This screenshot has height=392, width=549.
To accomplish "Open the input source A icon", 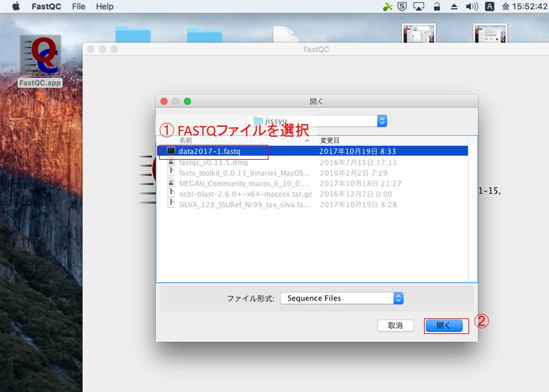I will (490, 6).
